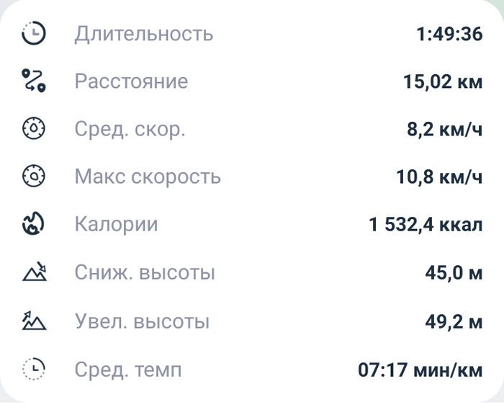Click the elevation gain mountain icon
This screenshot has width=504, height=420.
tap(34, 321)
